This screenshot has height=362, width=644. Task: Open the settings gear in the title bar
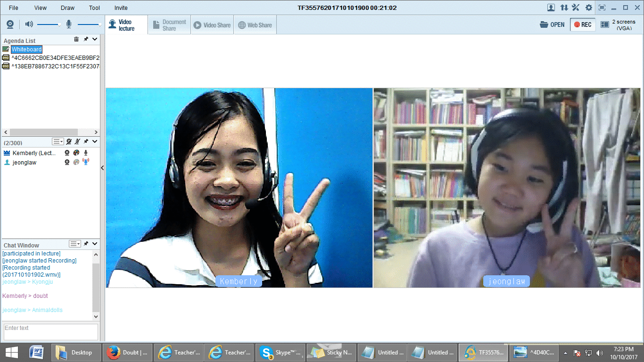(588, 8)
